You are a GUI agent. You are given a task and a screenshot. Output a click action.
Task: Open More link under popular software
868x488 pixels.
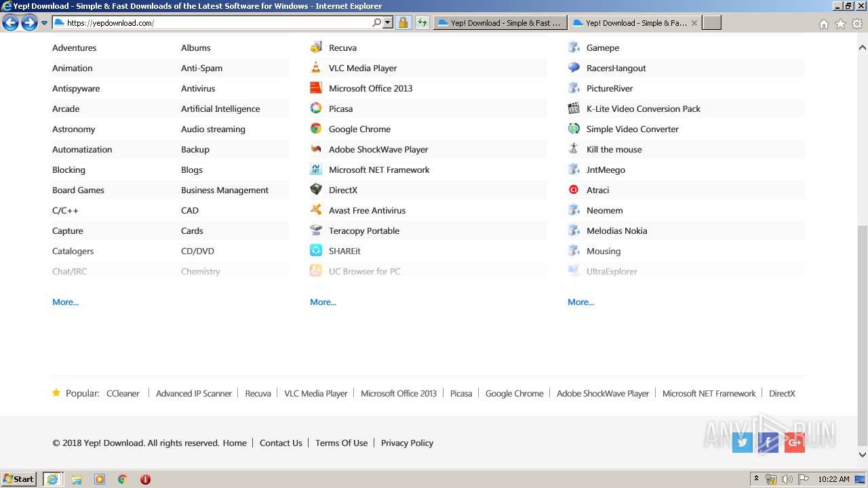click(323, 302)
